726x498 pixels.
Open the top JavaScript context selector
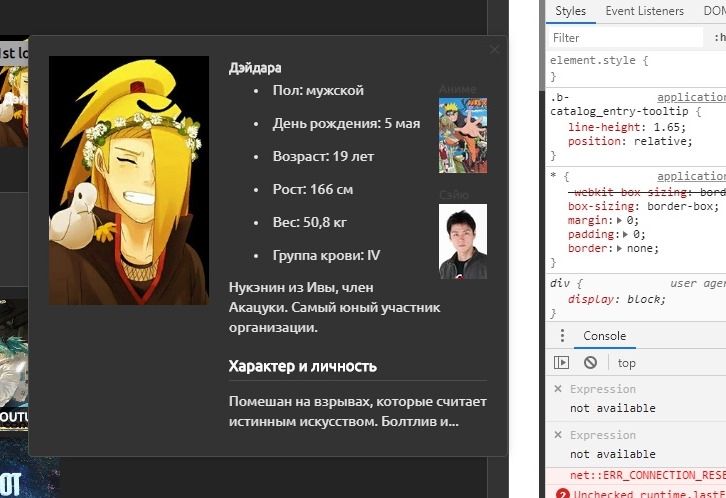click(626, 363)
